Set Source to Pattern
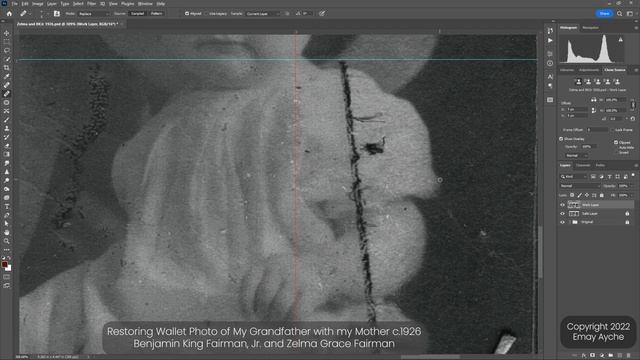Screen dimensions: 640x360 pos(156,13)
